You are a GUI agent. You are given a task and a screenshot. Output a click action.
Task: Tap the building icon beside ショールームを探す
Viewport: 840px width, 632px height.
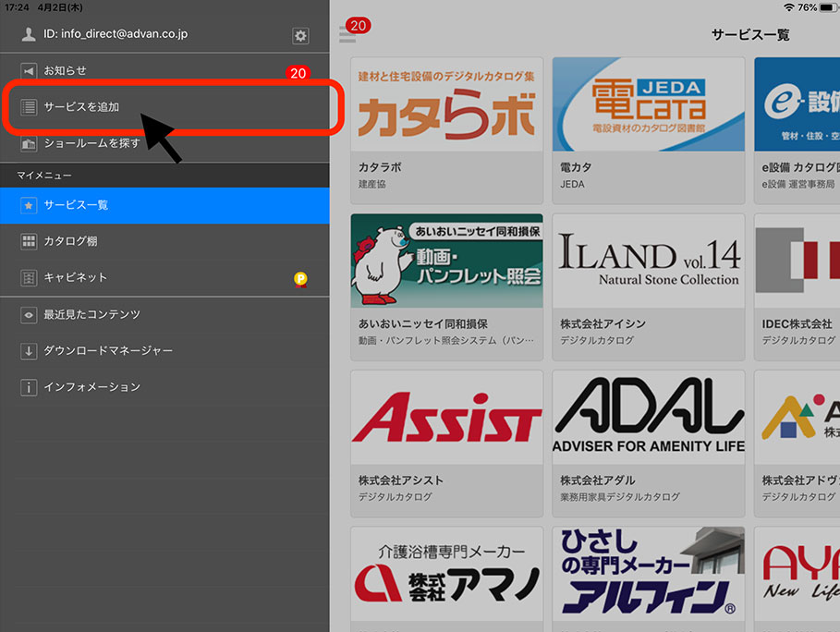pyautogui.click(x=29, y=143)
